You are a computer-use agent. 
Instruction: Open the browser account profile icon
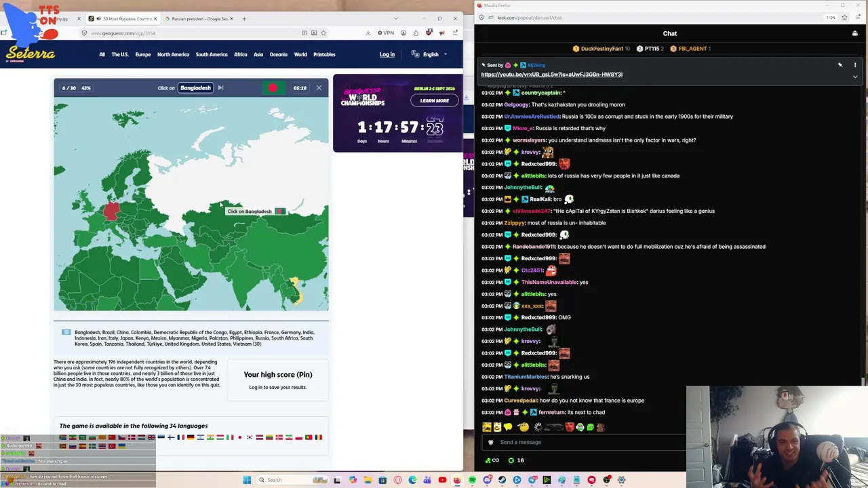click(x=403, y=33)
